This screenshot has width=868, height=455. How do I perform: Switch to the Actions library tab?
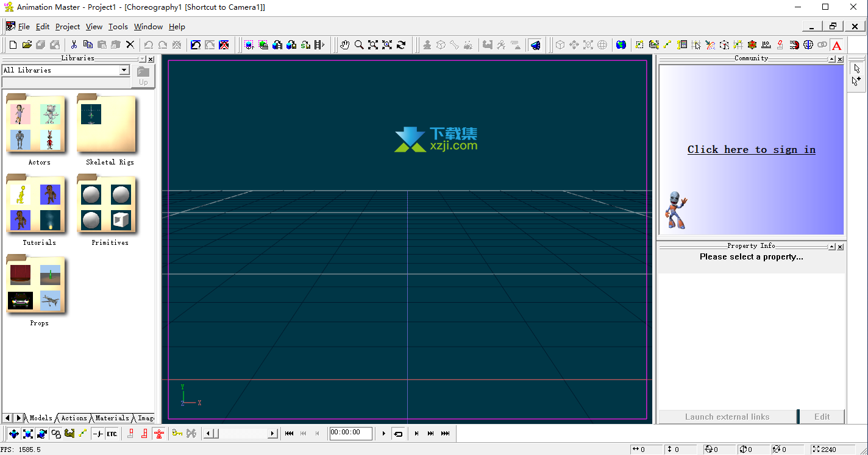(x=74, y=418)
